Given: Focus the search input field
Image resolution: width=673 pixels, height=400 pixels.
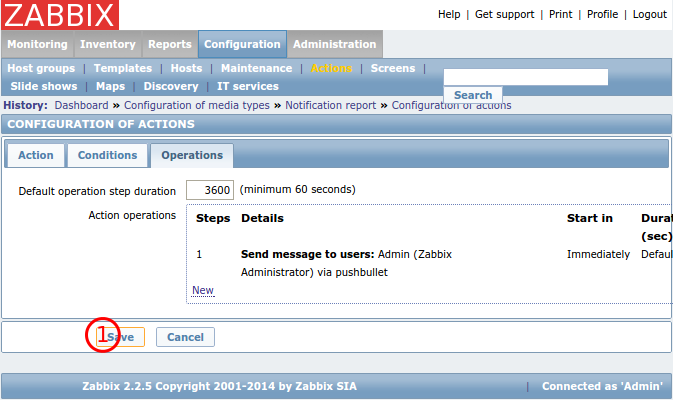Looking at the screenshot, I should pos(526,77).
